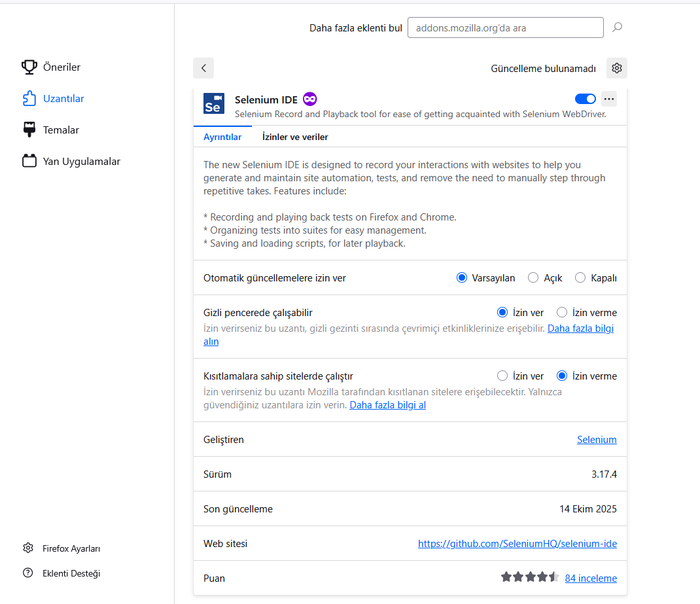Click the search magnifier icon

click(x=617, y=27)
